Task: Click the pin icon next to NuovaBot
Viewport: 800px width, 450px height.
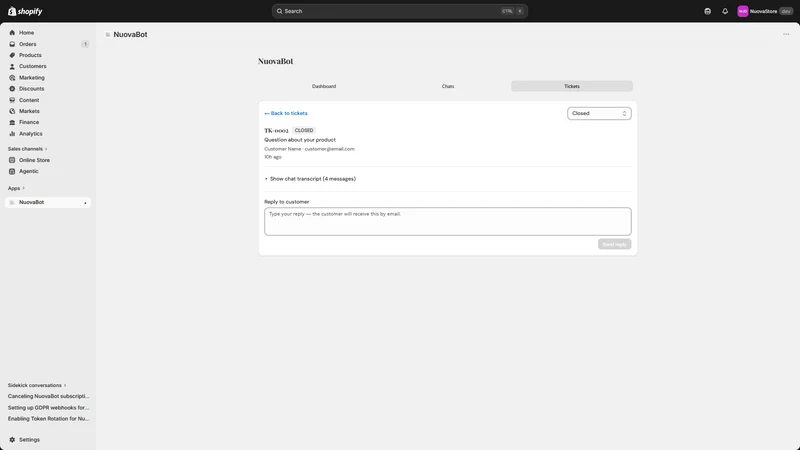Action: [85, 203]
